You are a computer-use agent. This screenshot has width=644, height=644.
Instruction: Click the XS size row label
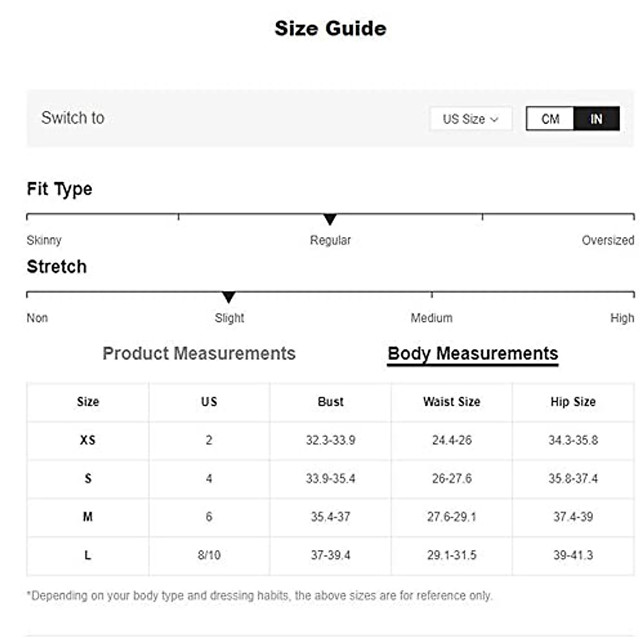click(x=87, y=440)
